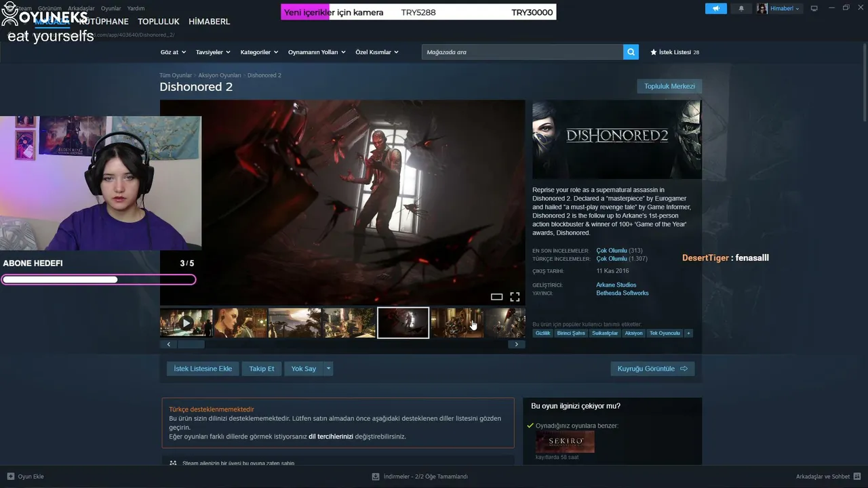Select the third screenshot thumbnail
This screenshot has width=868, height=488.
295,323
